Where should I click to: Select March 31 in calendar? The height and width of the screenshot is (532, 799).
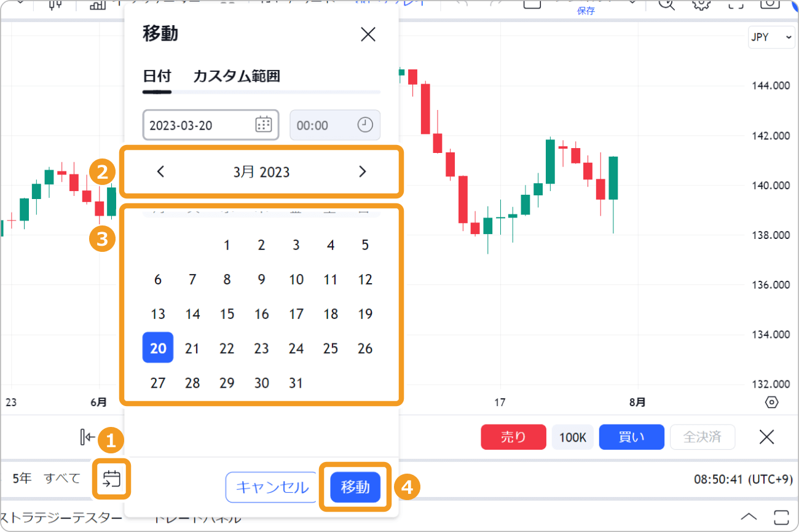click(x=296, y=383)
